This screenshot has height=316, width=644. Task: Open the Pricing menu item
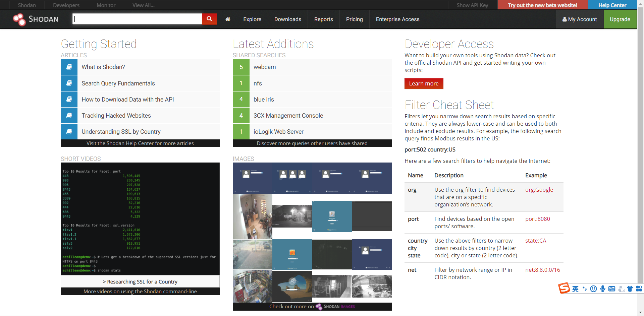point(355,19)
